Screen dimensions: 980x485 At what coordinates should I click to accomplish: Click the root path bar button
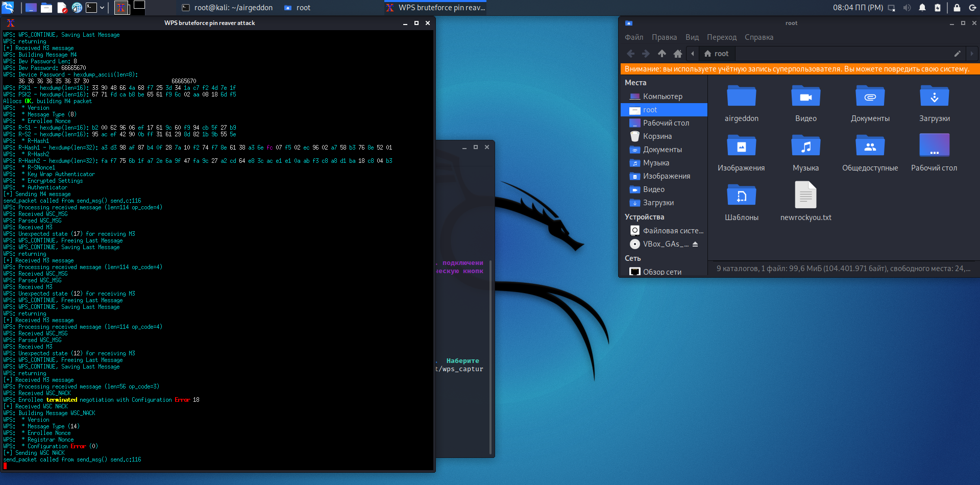point(717,54)
